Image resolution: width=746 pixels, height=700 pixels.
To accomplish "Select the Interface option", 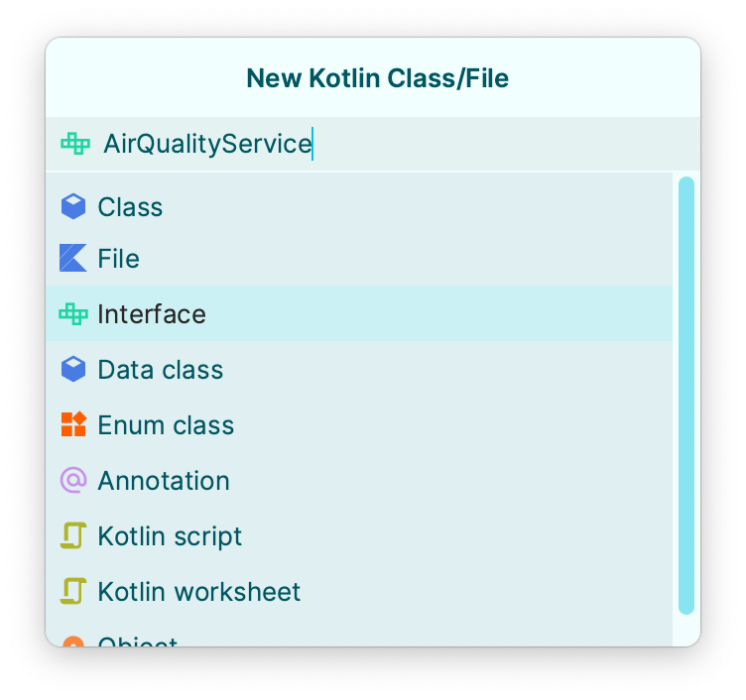I will [152, 314].
